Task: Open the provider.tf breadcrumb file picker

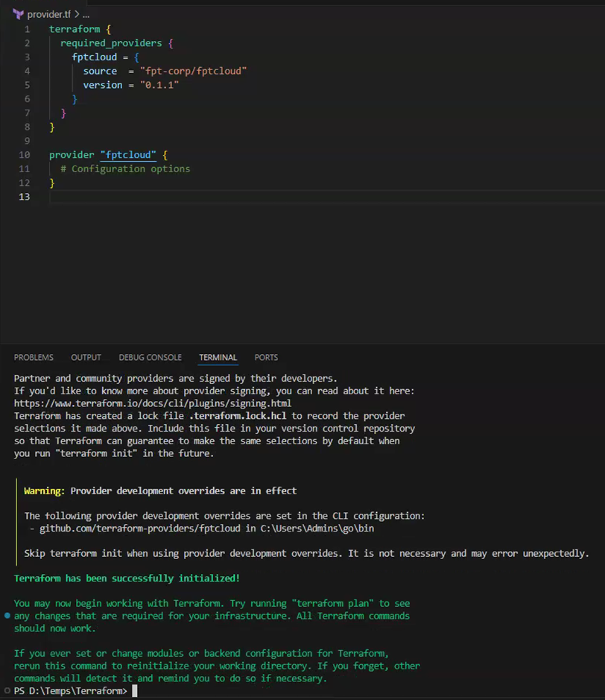Action: (48, 14)
